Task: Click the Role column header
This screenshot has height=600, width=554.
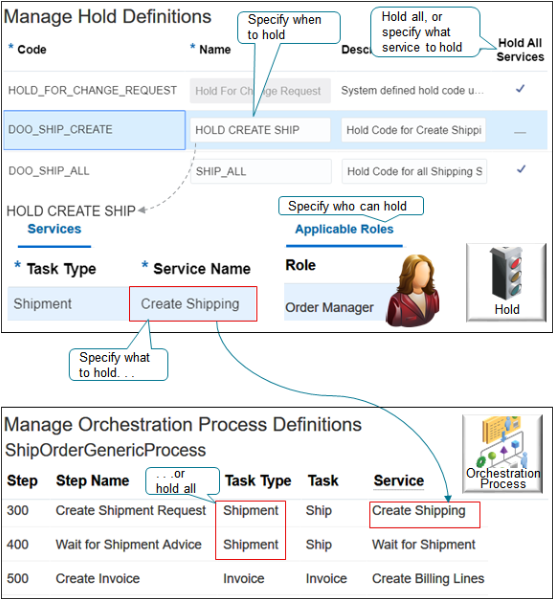Action: [300, 265]
